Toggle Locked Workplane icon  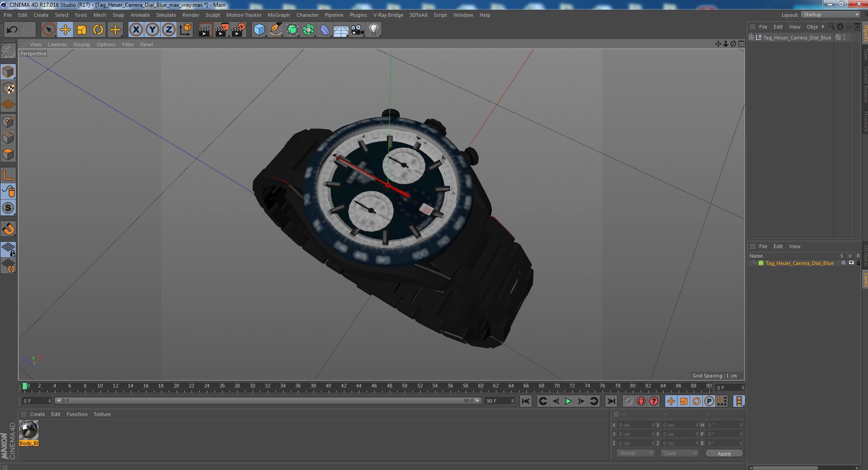click(x=8, y=249)
